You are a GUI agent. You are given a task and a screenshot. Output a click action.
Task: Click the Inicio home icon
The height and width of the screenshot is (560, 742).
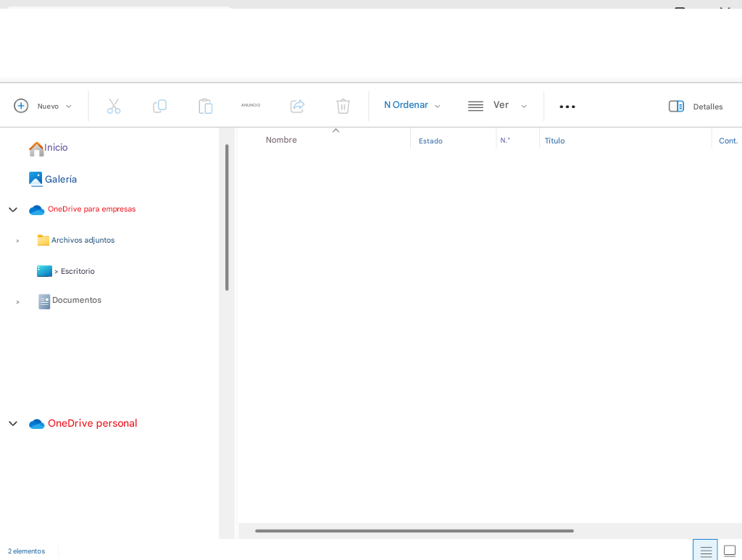36,147
